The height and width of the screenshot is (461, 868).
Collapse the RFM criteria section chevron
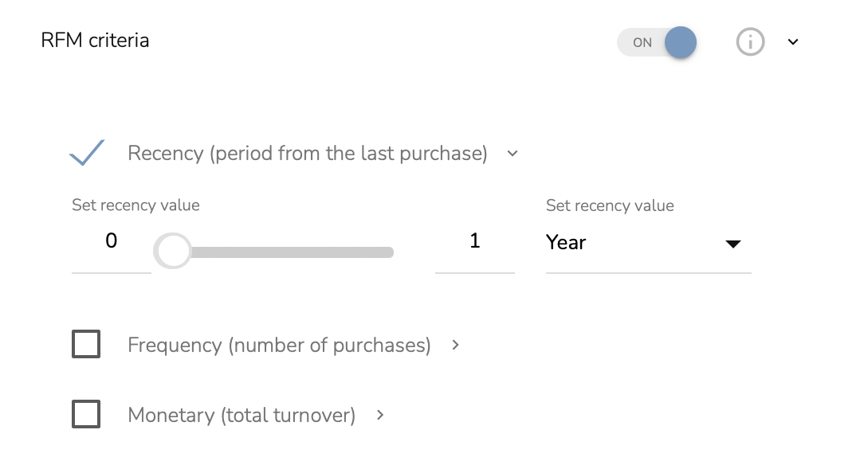[x=793, y=42]
